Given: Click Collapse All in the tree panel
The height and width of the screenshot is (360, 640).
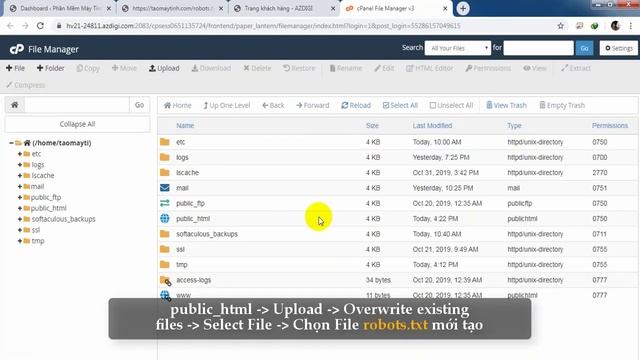Looking at the screenshot, I should [x=77, y=124].
